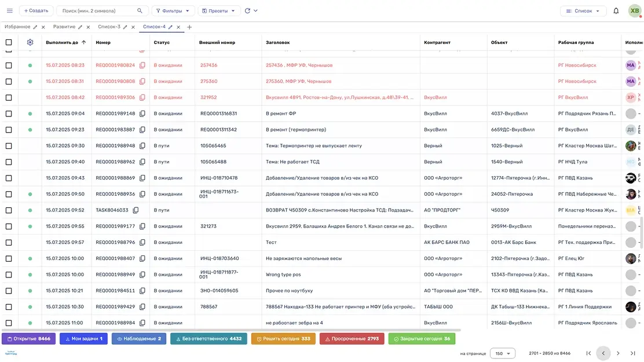Switch to the Избранное tab
This screenshot has height=362, width=644.
point(17,27)
